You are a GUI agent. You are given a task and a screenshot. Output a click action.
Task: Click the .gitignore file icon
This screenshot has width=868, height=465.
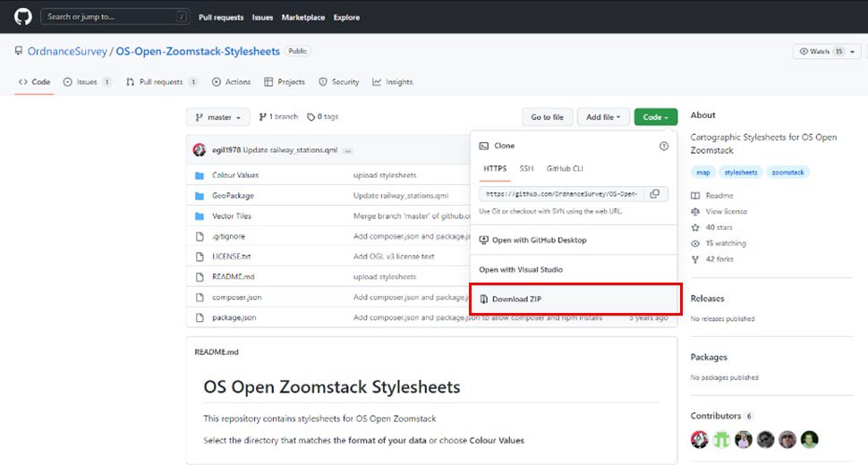coord(200,237)
